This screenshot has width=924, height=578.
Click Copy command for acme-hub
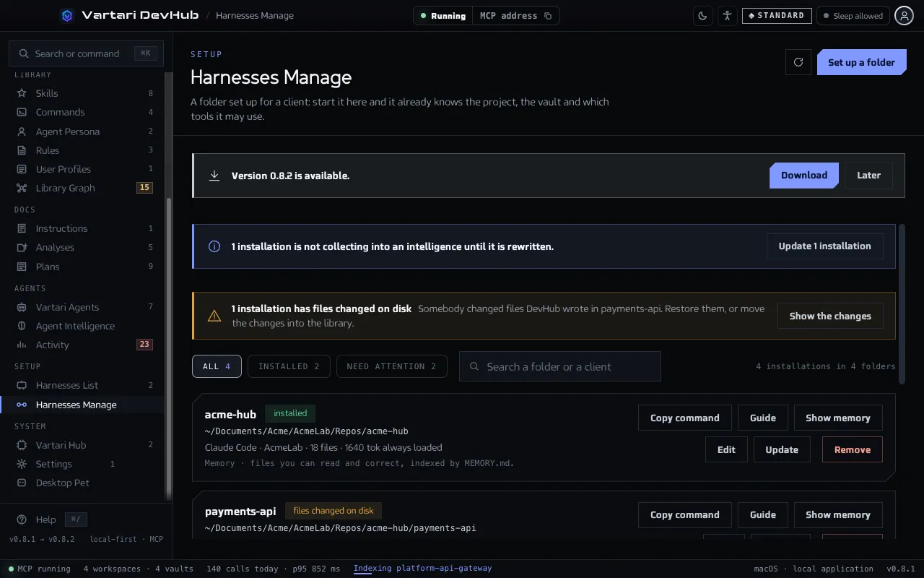[685, 418]
